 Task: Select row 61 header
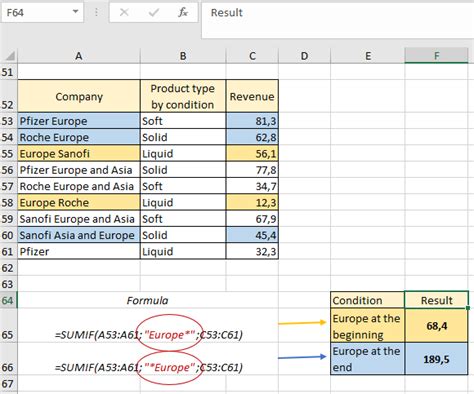pyautogui.click(x=8, y=252)
